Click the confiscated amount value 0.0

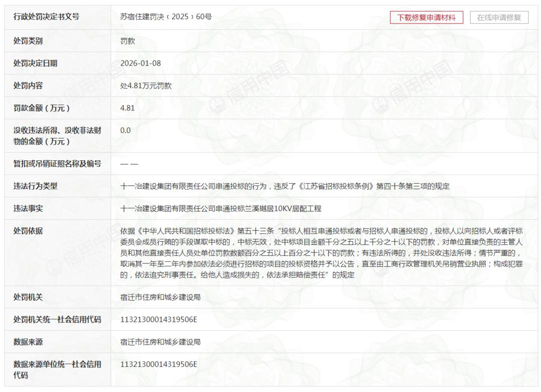click(x=126, y=130)
